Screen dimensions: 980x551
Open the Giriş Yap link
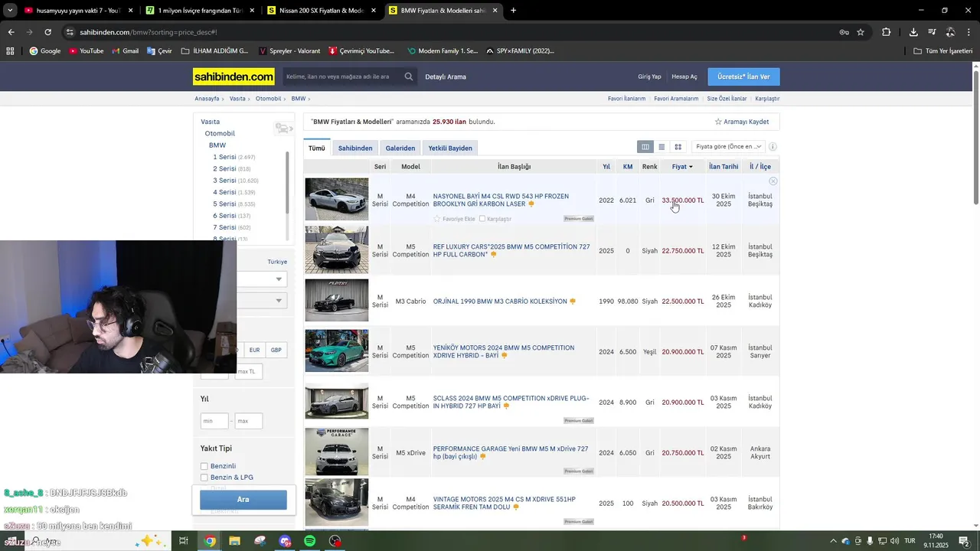coord(649,77)
